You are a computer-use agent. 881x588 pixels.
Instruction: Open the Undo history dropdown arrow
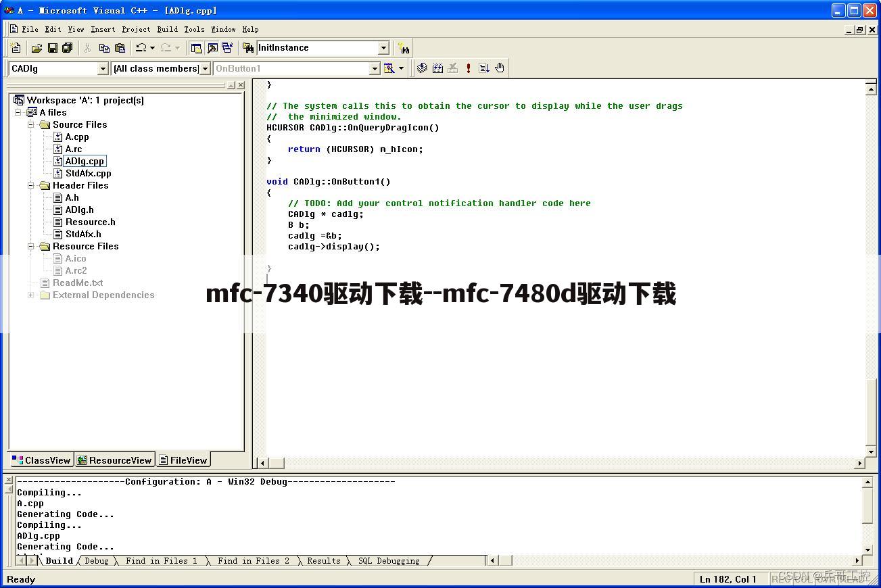(x=152, y=48)
